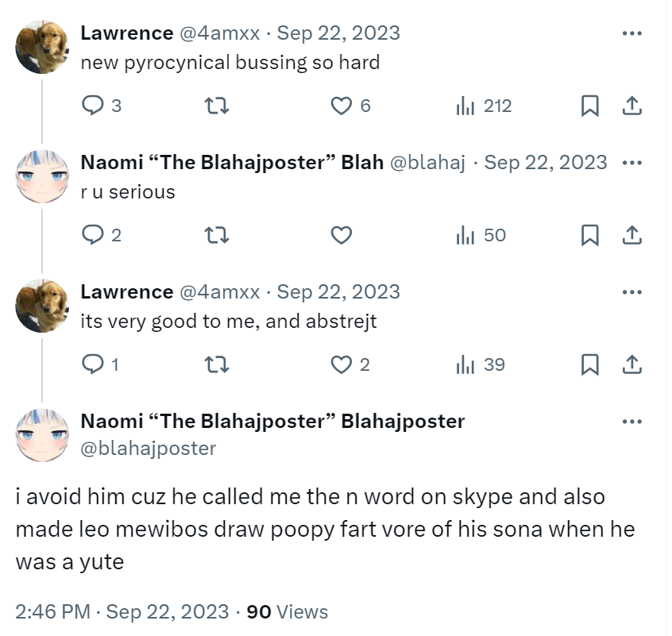The height and width of the screenshot is (636, 672).
Task: Like the 'r u serious' tweet
Action: [341, 235]
